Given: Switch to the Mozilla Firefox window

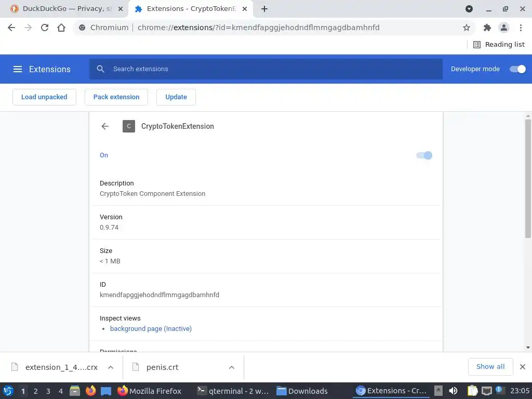Looking at the screenshot, I should tap(149, 391).
